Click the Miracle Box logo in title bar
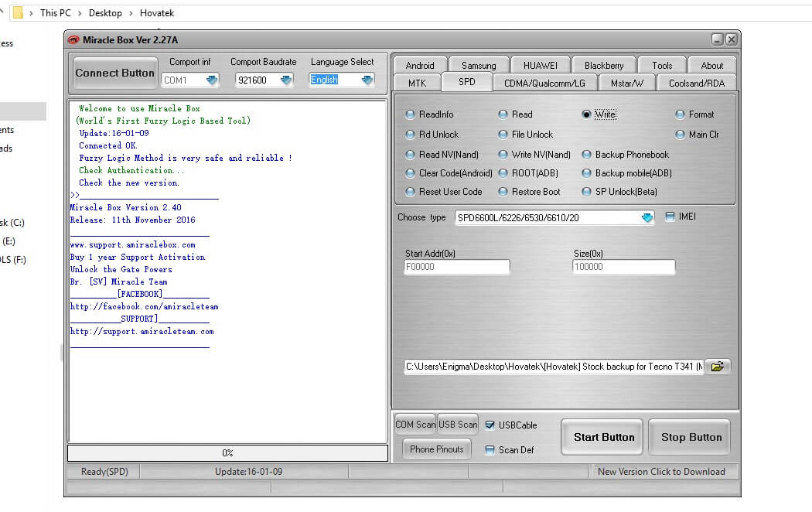The width and height of the screenshot is (812, 512). pyautogui.click(x=73, y=40)
